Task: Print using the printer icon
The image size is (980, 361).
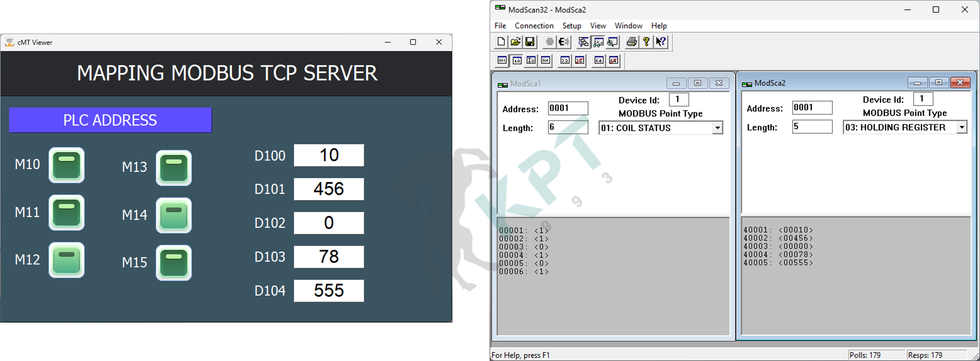Action: click(631, 42)
